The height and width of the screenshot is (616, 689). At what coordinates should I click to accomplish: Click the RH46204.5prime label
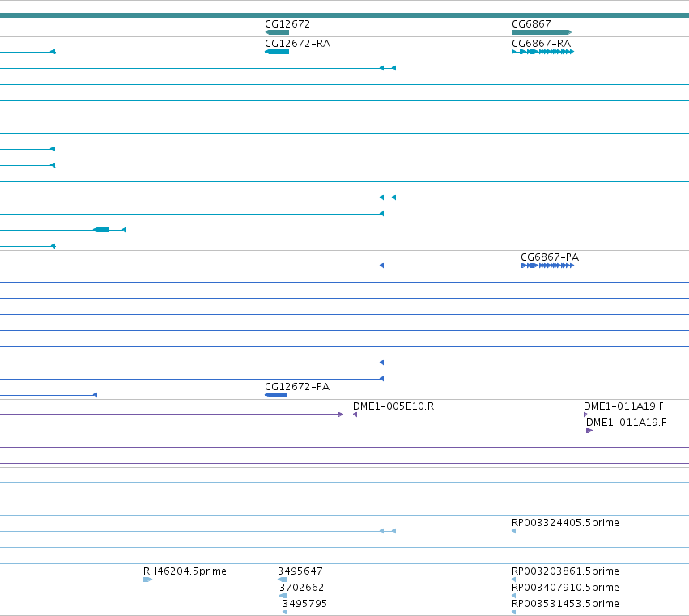(185, 571)
